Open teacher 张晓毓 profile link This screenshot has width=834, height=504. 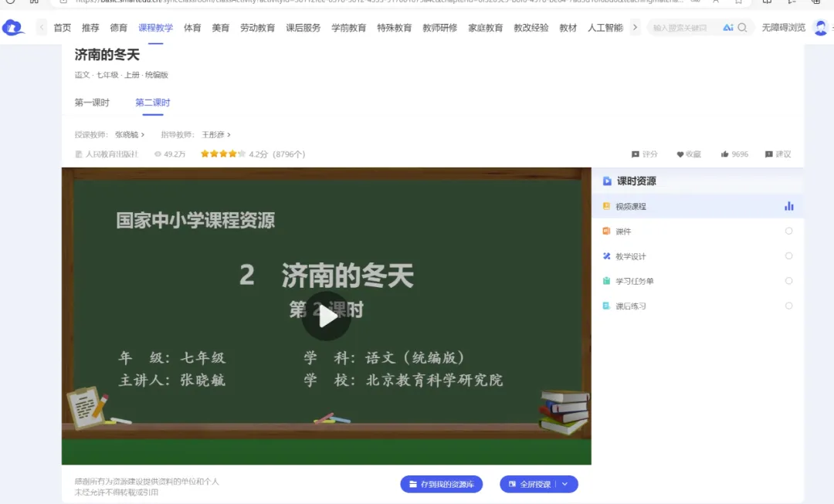click(x=129, y=134)
